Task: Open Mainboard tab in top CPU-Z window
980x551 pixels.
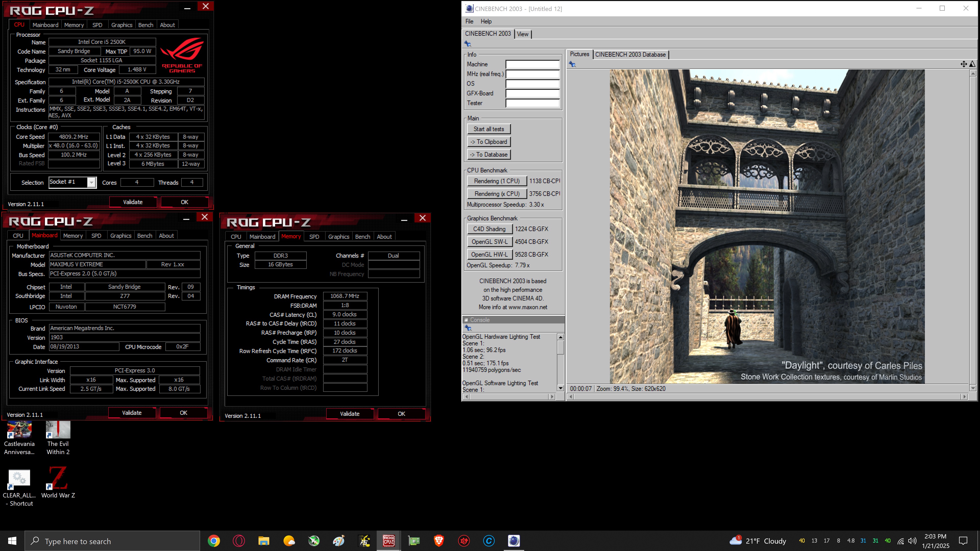Action: pyautogui.click(x=45, y=25)
